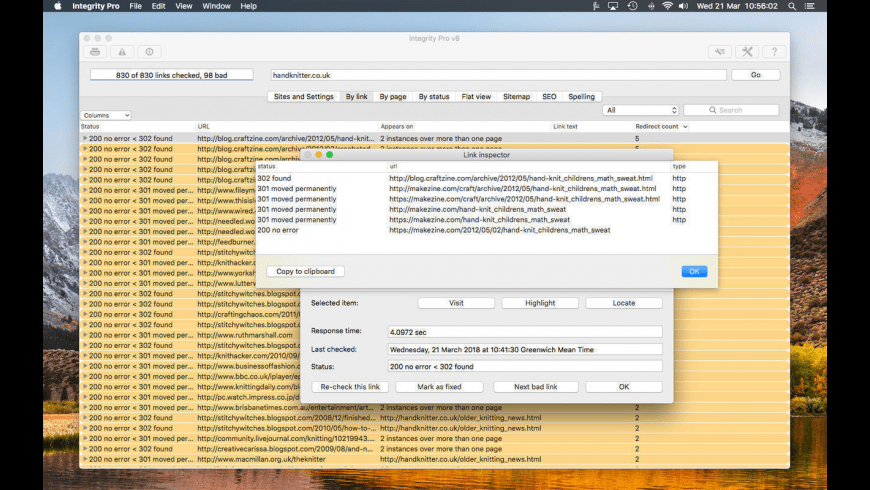Click the Last checked field
870x490 pixels.
[525, 350]
